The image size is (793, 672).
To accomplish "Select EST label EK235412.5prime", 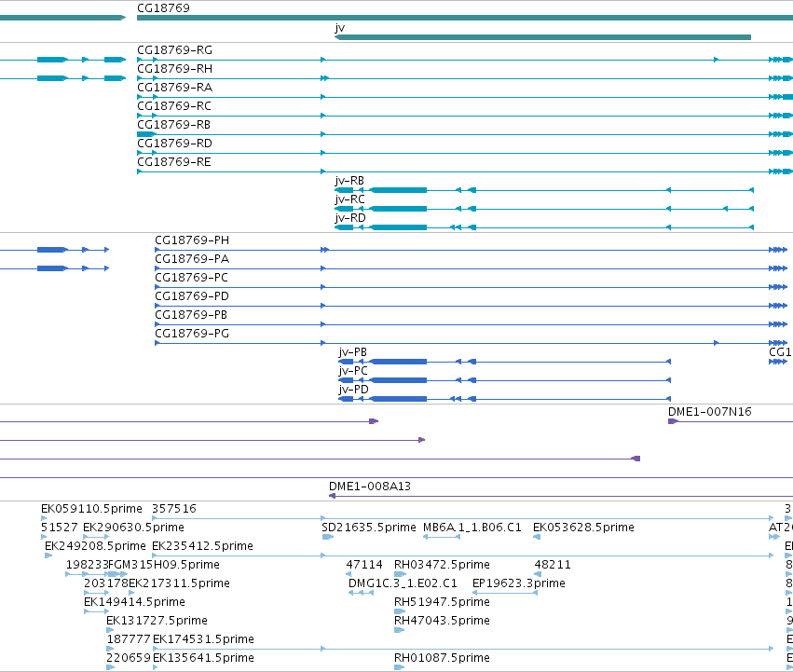I will pyautogui.click(x=202, y=546).
